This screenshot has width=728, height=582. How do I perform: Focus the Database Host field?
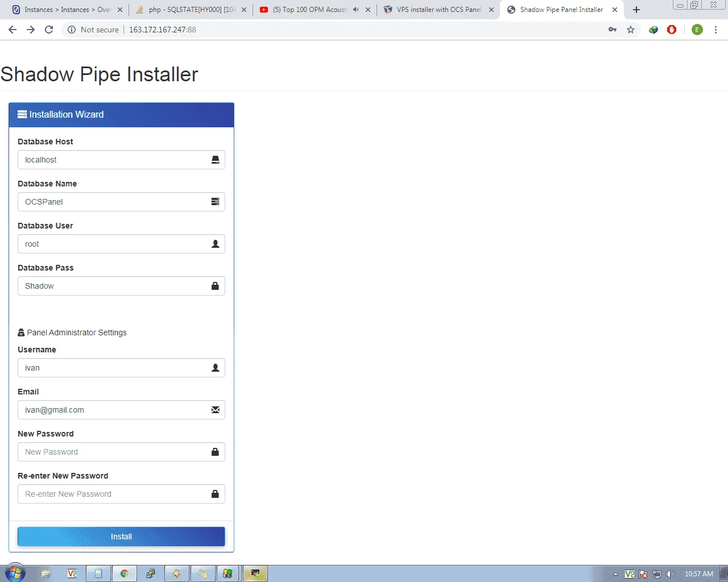pyautogui.click(x=121, y=160)
